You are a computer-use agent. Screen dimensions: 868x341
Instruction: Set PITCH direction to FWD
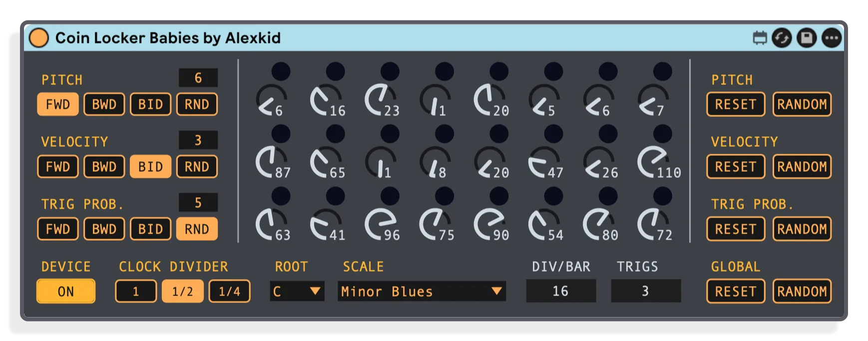[58, 104]
